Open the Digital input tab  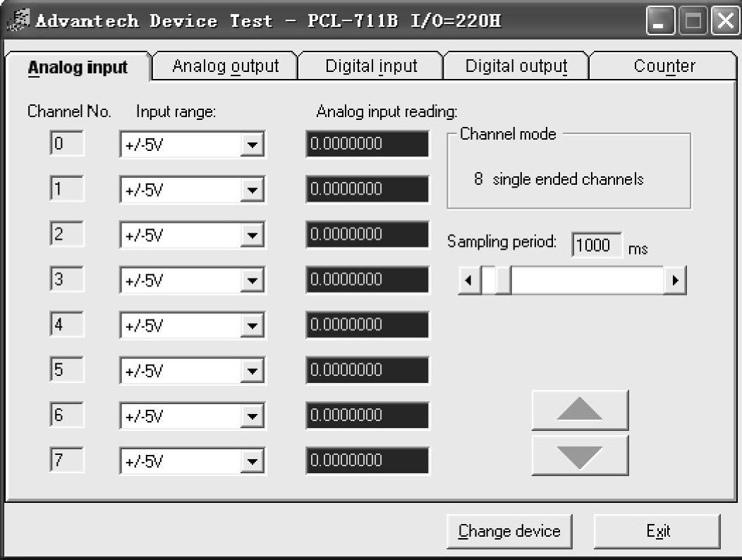(371, 66)
